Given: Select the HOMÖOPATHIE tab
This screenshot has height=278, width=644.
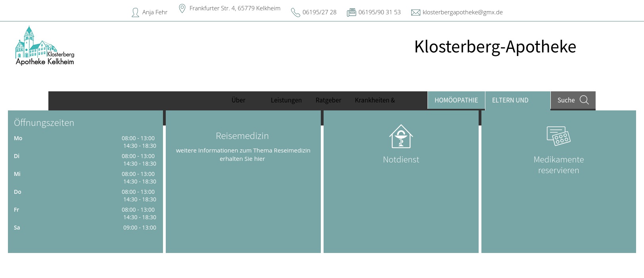Looking at the screenshot, I should [x=456, y=100].
